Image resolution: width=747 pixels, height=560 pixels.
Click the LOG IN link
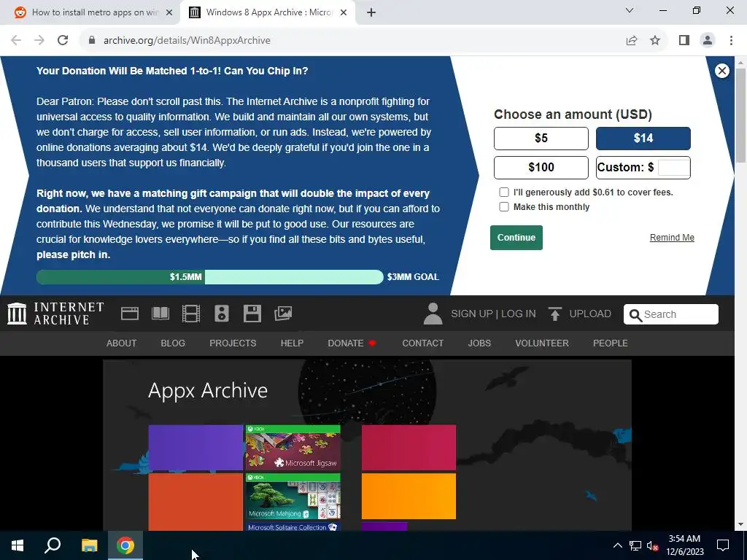(519, 314)
